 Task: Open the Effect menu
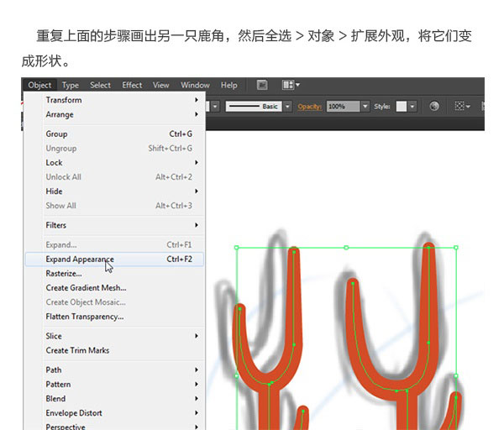[132, 85]
